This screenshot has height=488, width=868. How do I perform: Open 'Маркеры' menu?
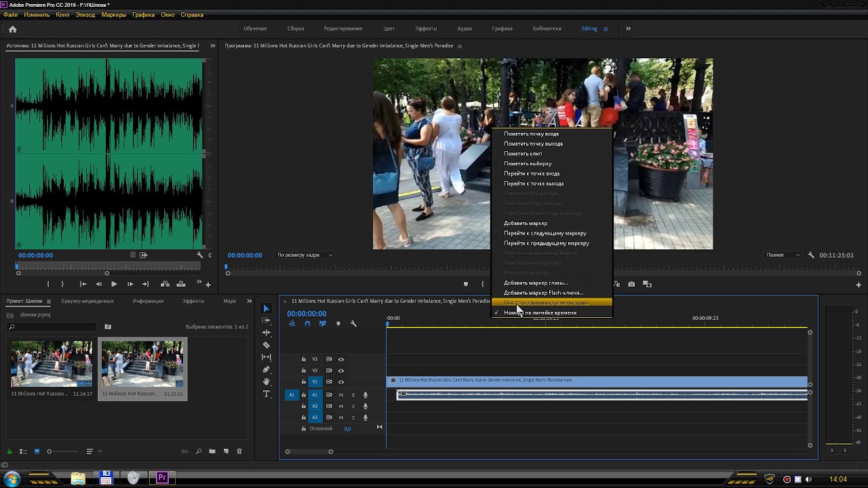pos(114,14)
